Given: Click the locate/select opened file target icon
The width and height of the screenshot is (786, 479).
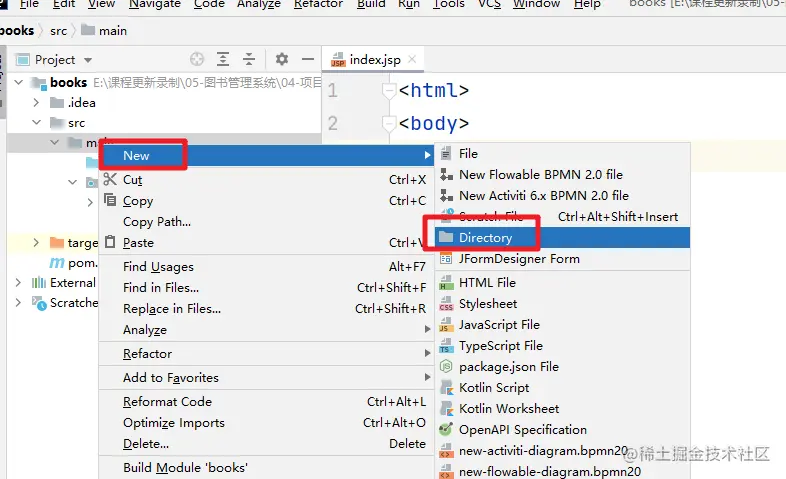Looking at the screenshot, I should [197, 59].
